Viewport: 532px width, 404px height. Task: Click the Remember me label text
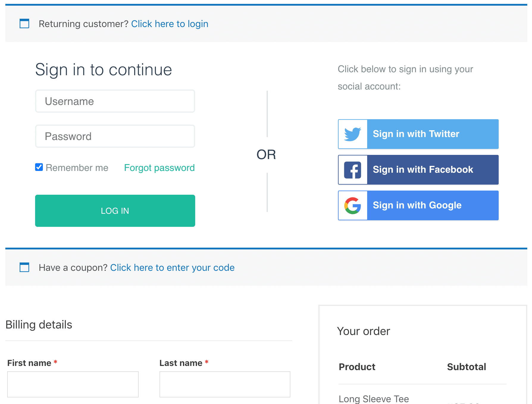tap(77, 168)
